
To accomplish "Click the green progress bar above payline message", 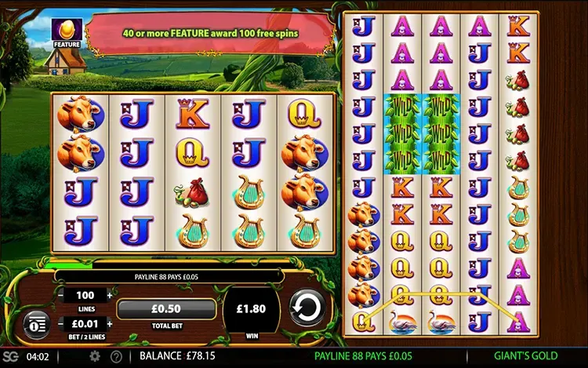I will pos(68,265).
